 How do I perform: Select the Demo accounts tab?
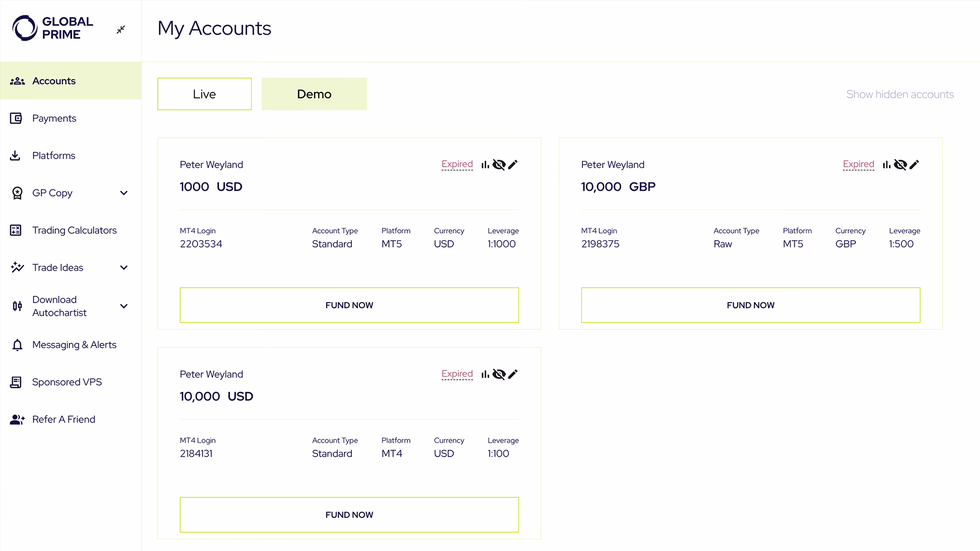[314, 94]
